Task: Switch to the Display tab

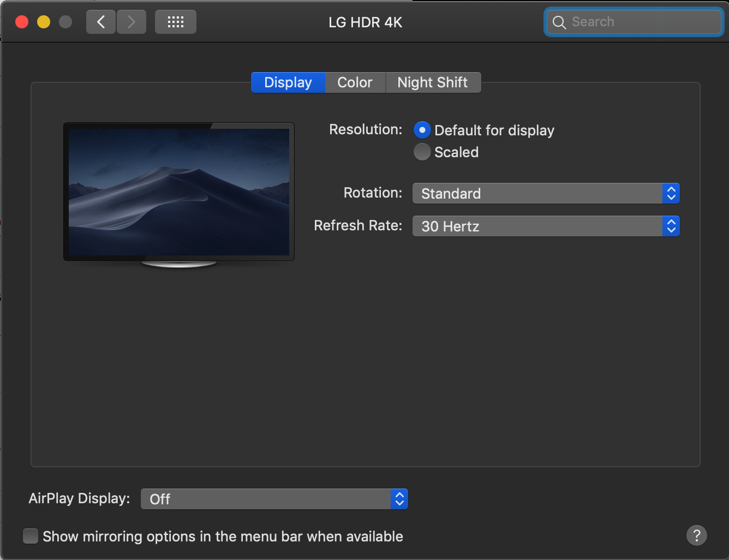Action: [x=288, y=82]
